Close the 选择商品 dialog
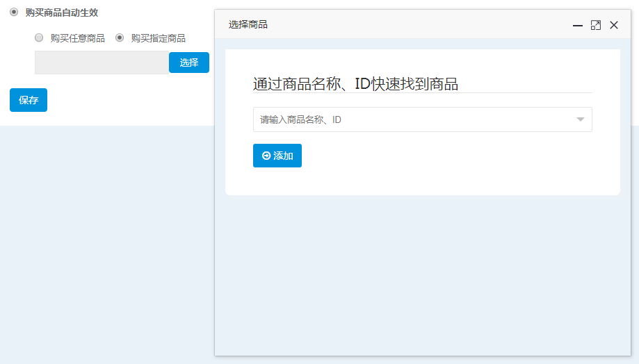This screenshot has width=639, height=364. (614, 25)
